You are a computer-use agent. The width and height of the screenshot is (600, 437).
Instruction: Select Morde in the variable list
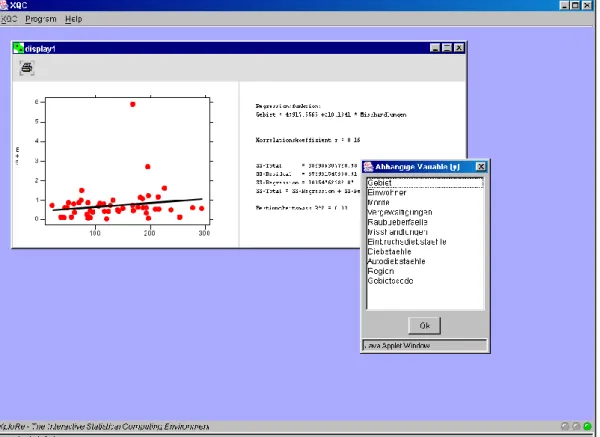coord(425,202)
